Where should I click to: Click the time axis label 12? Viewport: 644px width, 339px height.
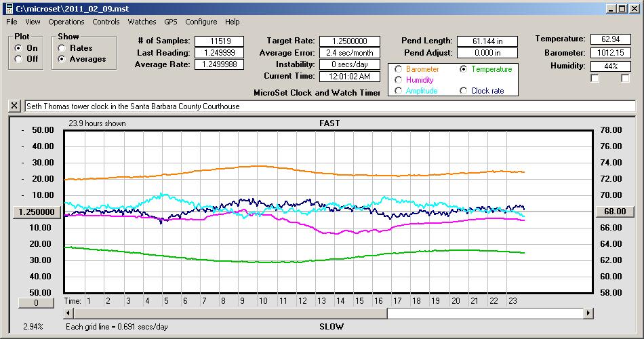[x=302, y=301]
